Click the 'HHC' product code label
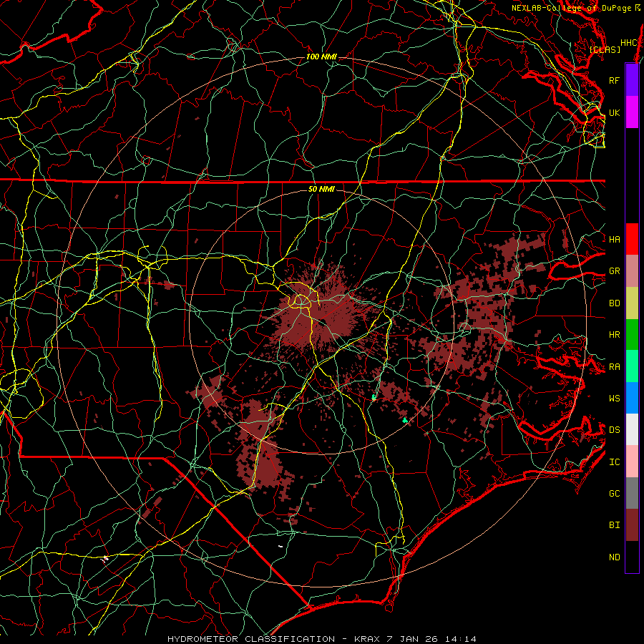This screenshot has height=644, width=644. pos(628,43)
